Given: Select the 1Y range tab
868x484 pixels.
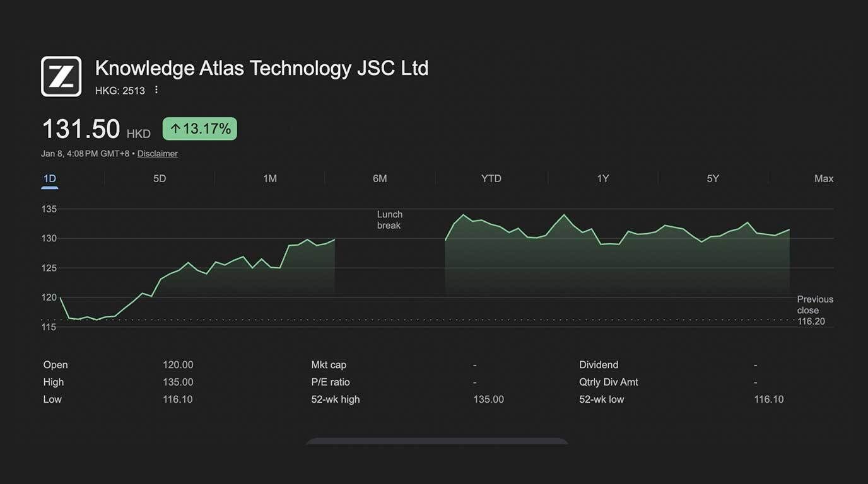Looking at the screenshot, I should pyautogui.click(x=603, y=179).
